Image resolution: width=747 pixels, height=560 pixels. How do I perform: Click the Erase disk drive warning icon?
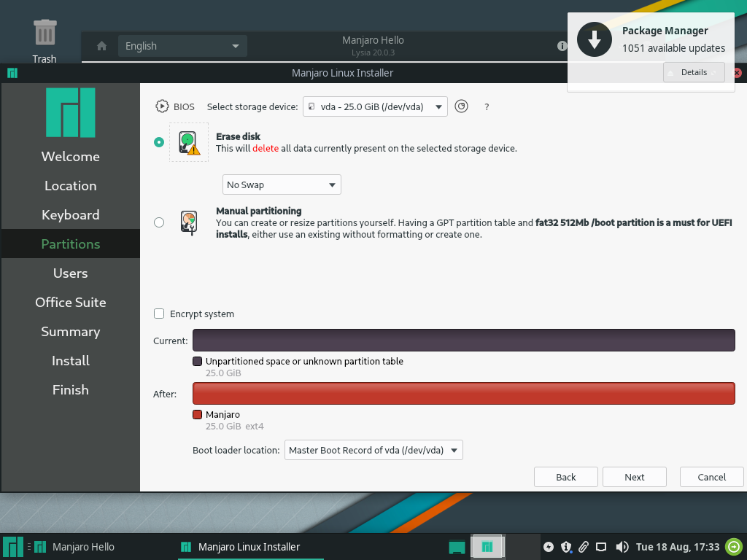(189, 142)
